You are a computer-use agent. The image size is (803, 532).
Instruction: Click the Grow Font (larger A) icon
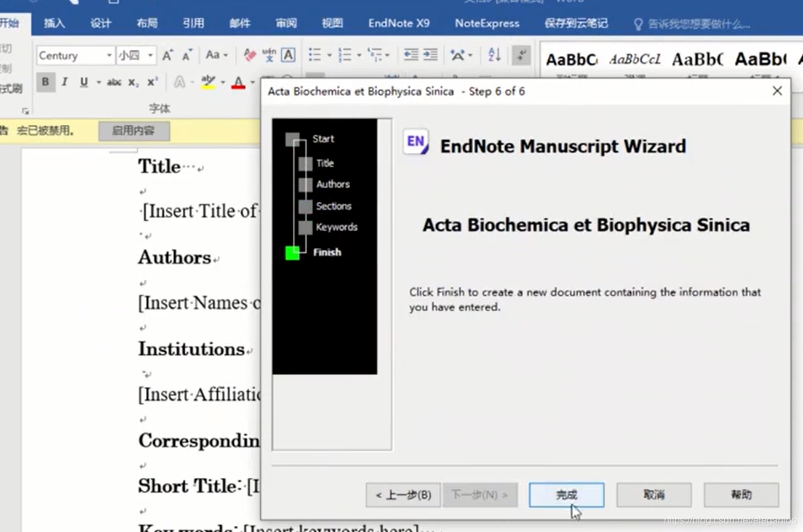click(168, 55)
